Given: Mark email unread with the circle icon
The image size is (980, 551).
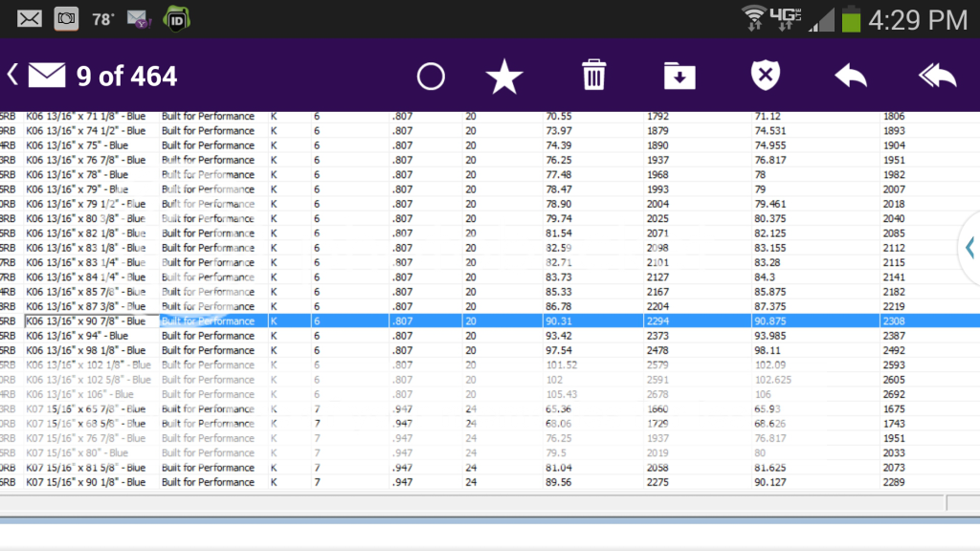Looking at the screenshot, I should tap(431, 76).
